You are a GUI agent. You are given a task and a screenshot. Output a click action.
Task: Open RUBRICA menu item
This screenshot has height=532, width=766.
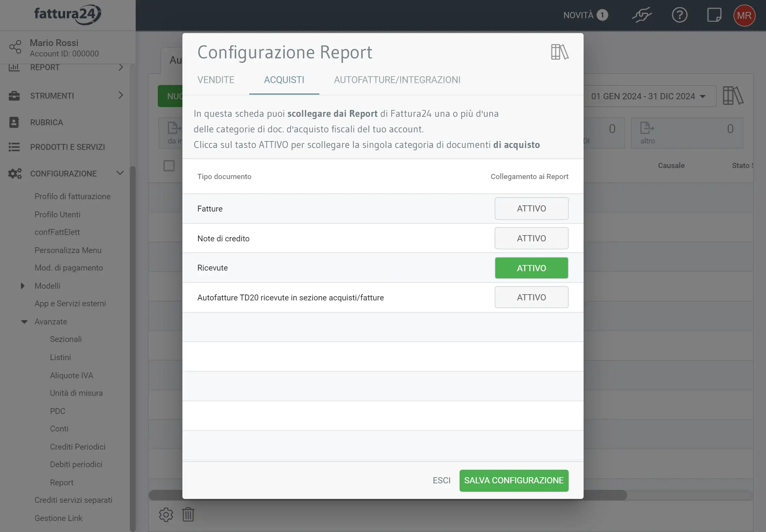click(x=46, y=122)
